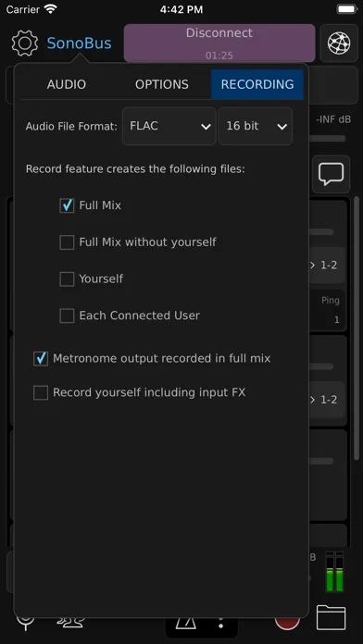This screenshot has width=363, height=644.
Task: Uncheck the Full Mix checkbox
Action: pyautogui.click(x=67, y=205)
